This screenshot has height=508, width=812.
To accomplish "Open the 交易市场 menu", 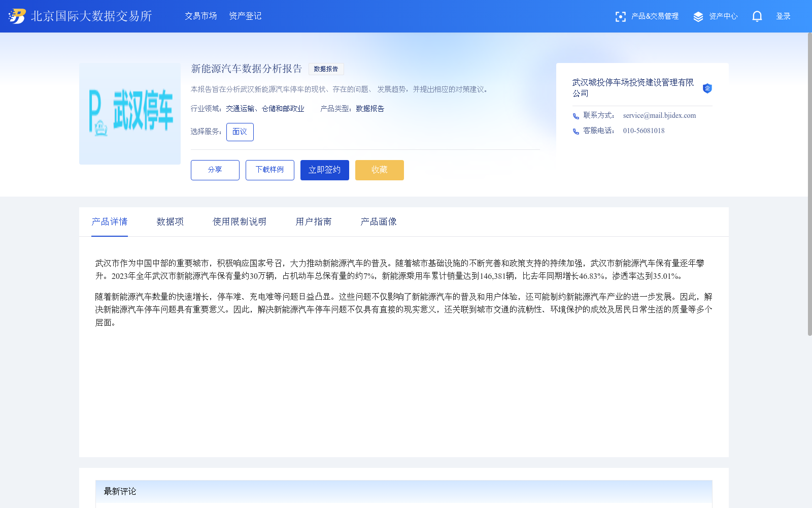I will pyautogui.click(x=201, y=16).
